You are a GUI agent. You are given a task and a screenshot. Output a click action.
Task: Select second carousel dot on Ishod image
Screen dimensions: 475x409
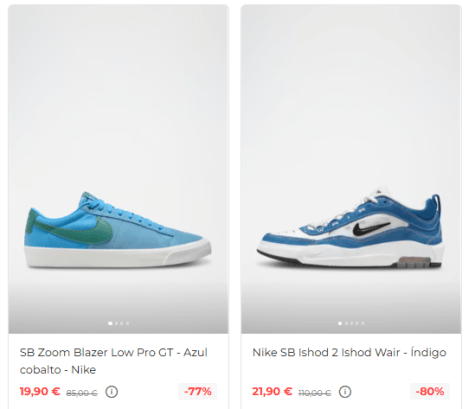pyautogui.click(x=346, y=323)
